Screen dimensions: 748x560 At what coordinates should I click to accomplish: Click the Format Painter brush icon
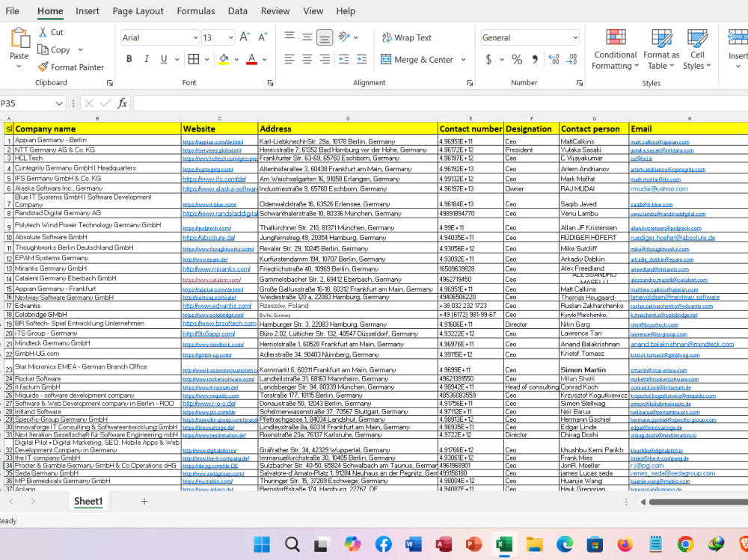point(43,67)
